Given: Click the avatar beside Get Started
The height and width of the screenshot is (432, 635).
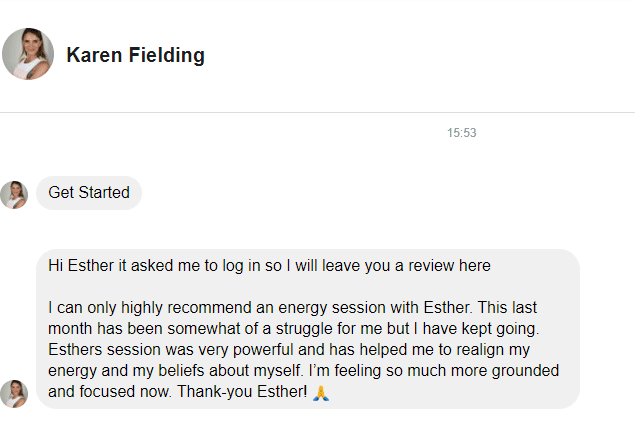Looking at the screenshot, I should (x=14, y=195).
